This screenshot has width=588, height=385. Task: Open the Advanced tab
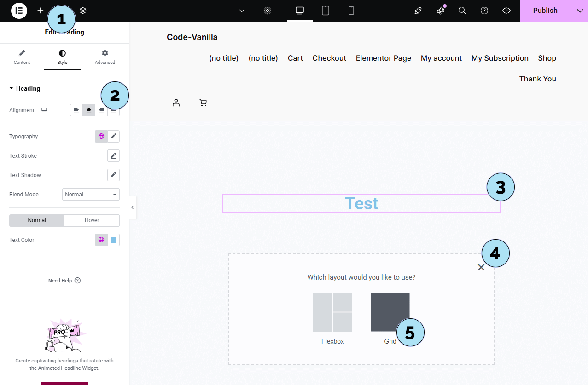(105, 57)
